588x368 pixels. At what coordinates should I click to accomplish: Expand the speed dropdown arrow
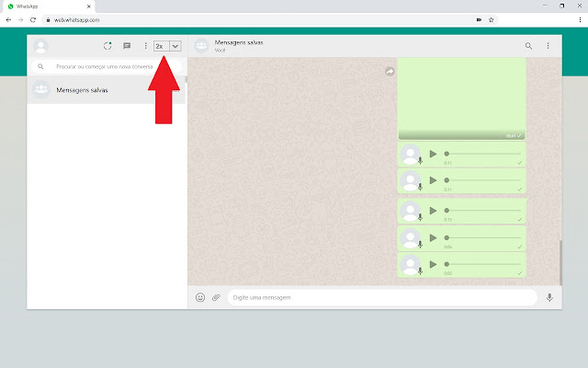[x=175, y=46]
